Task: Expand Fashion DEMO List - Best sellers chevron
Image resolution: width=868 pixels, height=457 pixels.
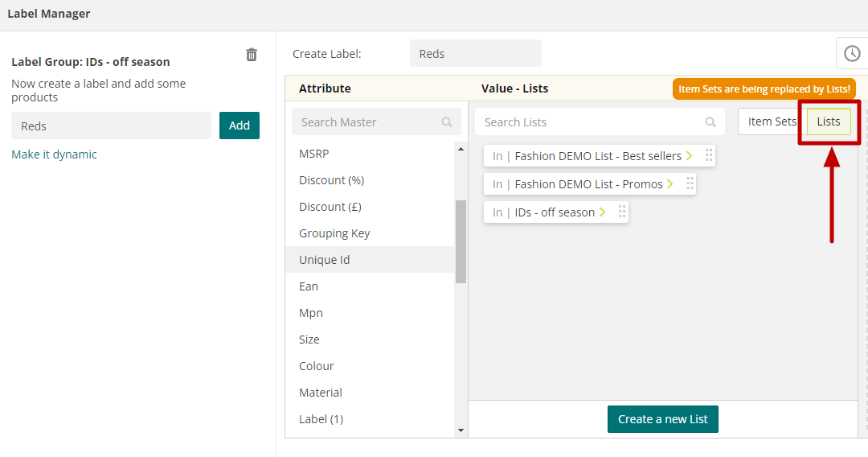Action: pyautogui.click(x=690, y=156)
